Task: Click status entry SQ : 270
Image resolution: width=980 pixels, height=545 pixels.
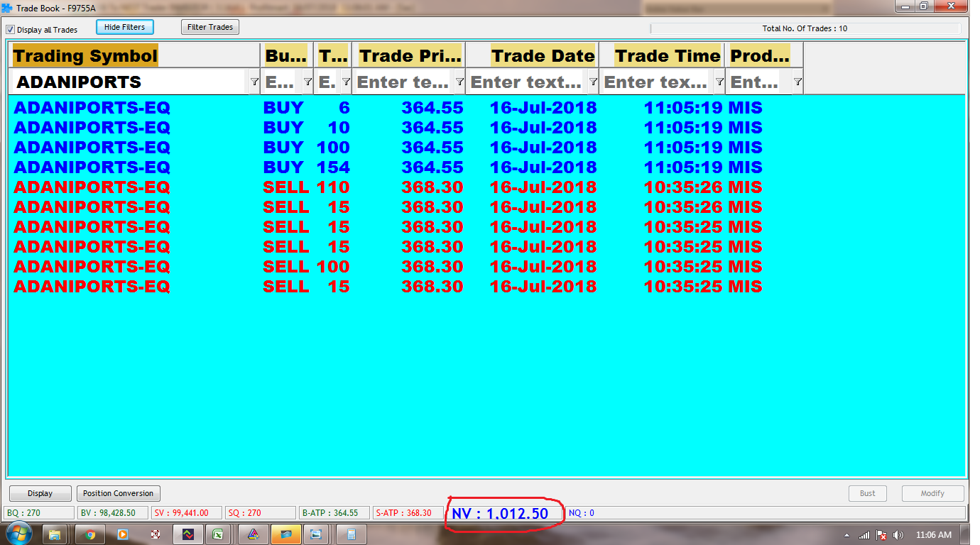Action: 260,513
